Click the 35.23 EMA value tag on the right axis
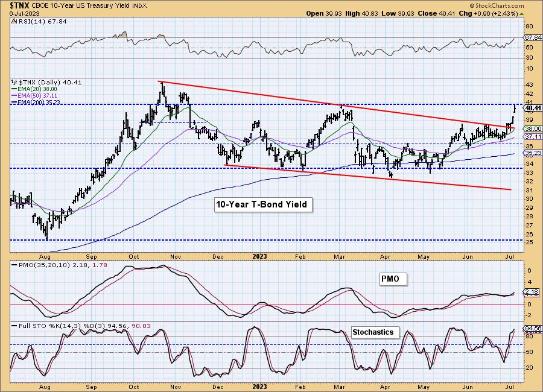 click(x=533, y=153)
